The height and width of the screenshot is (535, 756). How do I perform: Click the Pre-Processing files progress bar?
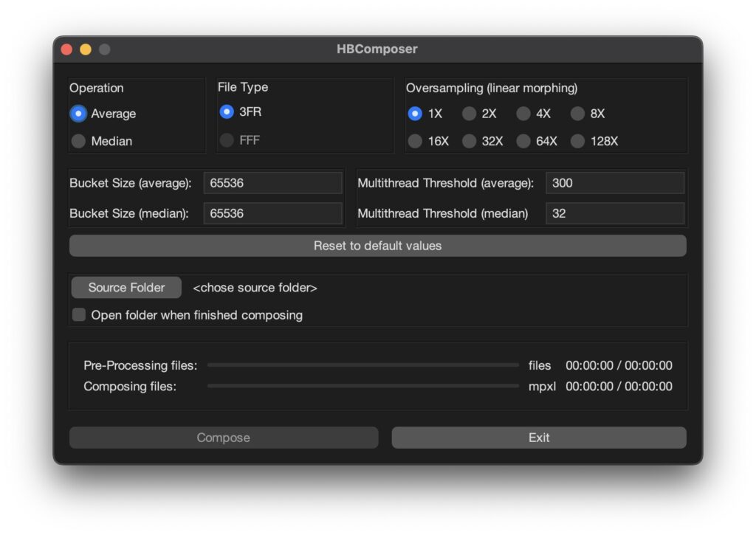[x=363, y=365]
